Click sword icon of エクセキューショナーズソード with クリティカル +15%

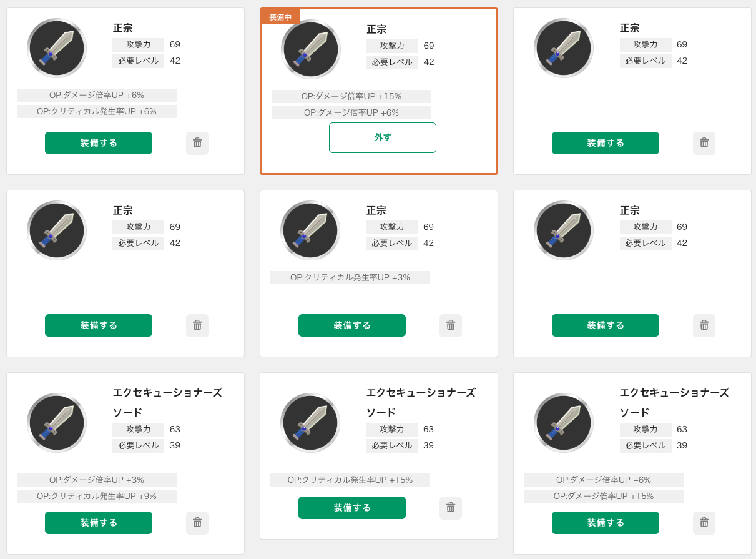(x=310, y=423)
